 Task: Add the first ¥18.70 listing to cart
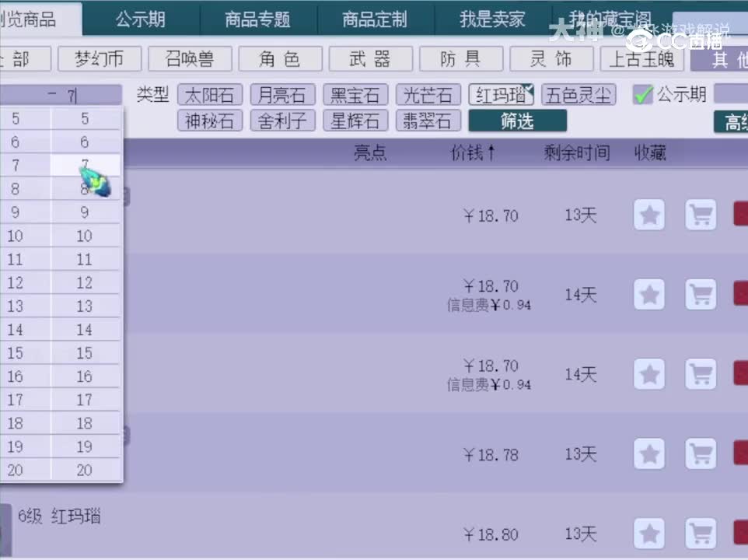701,215
